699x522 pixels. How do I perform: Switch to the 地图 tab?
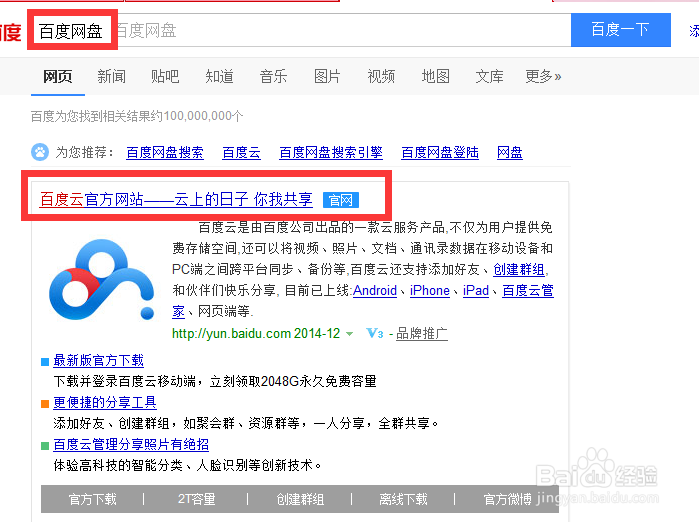(x=436, y=77)
